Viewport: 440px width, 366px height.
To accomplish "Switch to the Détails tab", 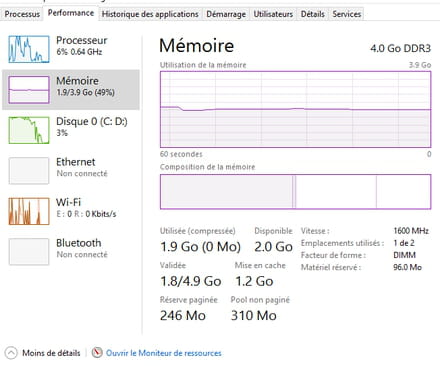I will pyautogui.click(x=313, y=14).
